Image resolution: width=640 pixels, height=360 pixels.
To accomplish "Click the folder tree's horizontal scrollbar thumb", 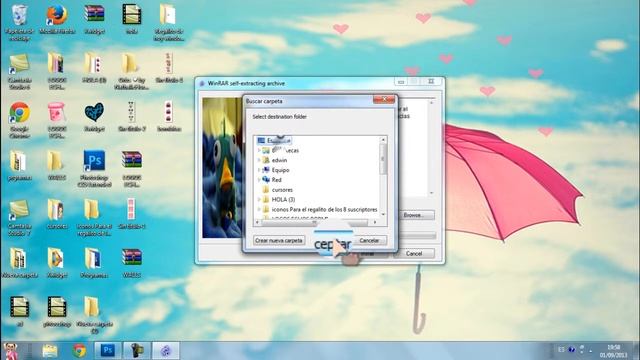I will coord(314,222).
